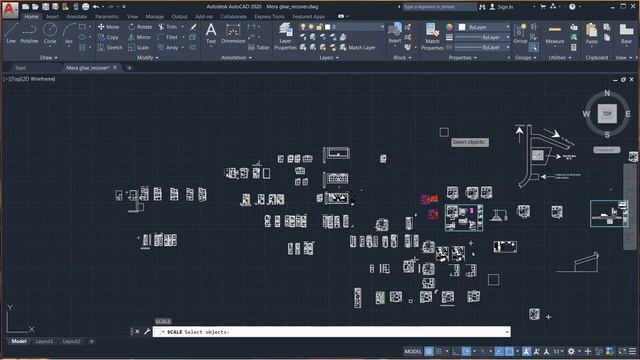Open the Start file tab
Image resolution: width=640 pixels, height=360 pixels.
(x=20, y=68)
